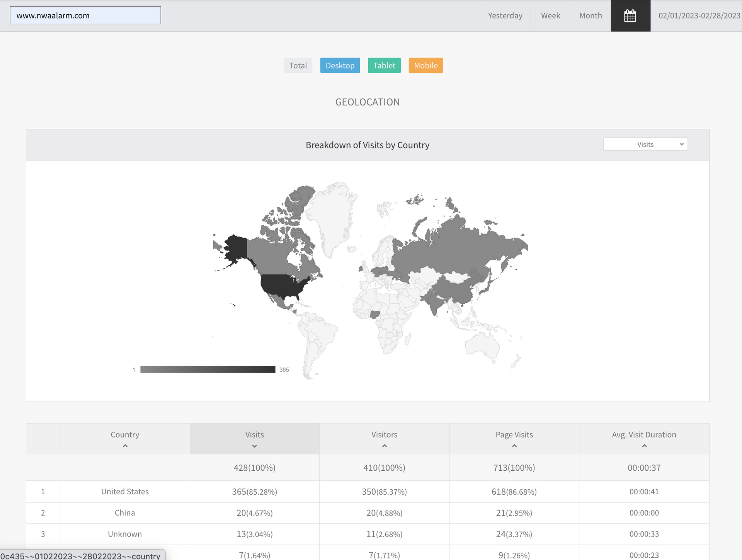The height and width of the screenshot is (560, 742).
Task: Filter by Tablet devices
Action: [x=384, y=66]
